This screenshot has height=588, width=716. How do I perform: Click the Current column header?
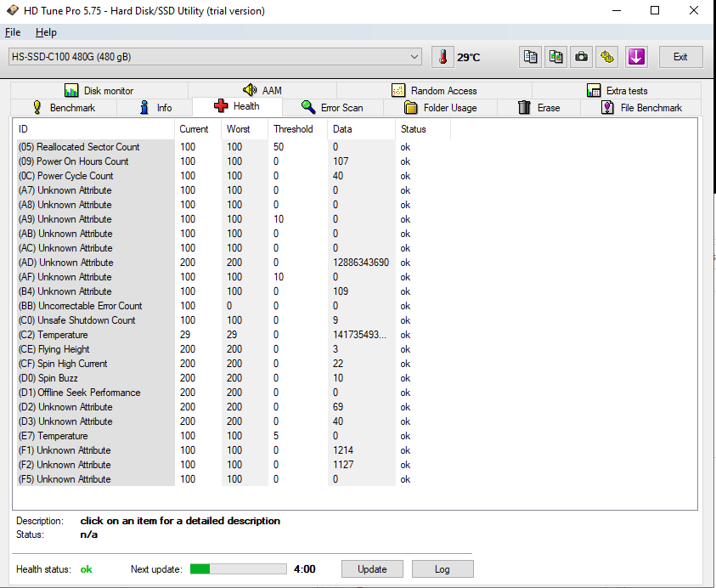coord(198,129)
